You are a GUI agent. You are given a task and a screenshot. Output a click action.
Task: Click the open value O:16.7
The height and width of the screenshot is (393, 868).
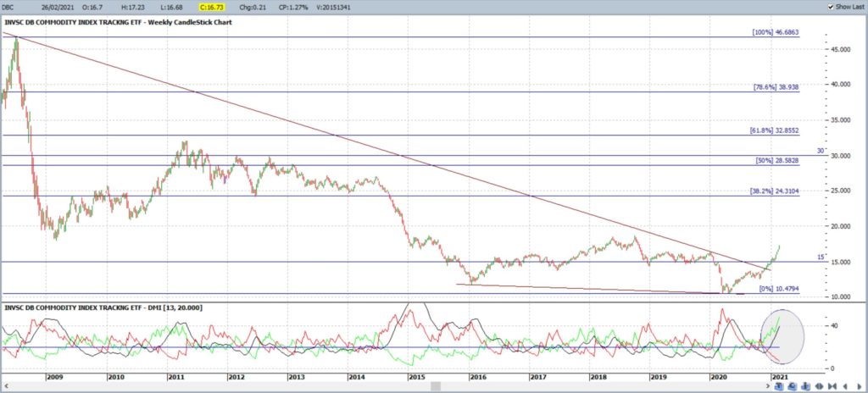(x=91, y=7)
